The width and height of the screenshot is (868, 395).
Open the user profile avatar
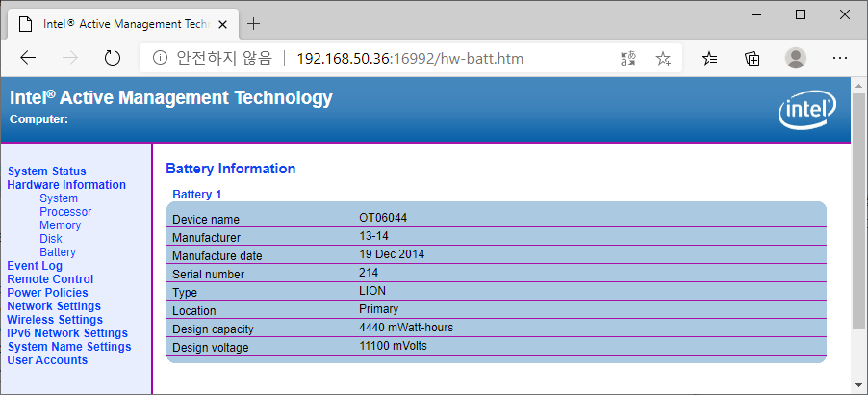click(x=796, y=58)
